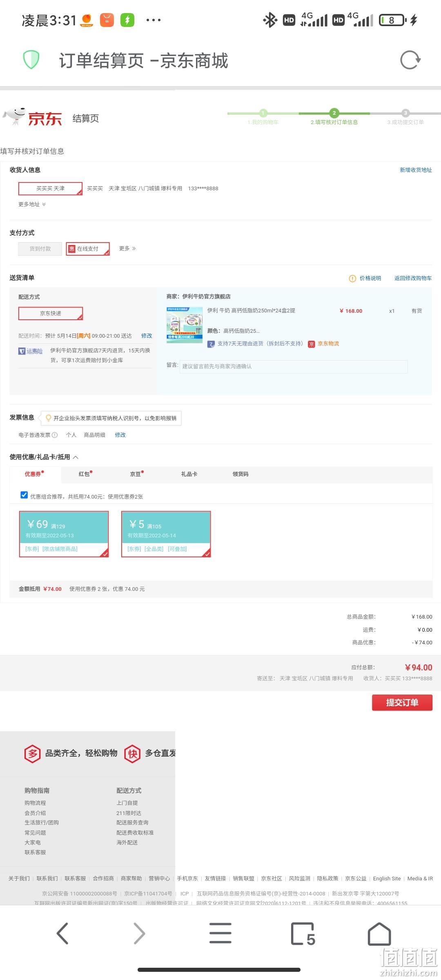The image size is (441, 980).
Task: Open 联系客服 link under 购物指南
Action: point(35,852)
